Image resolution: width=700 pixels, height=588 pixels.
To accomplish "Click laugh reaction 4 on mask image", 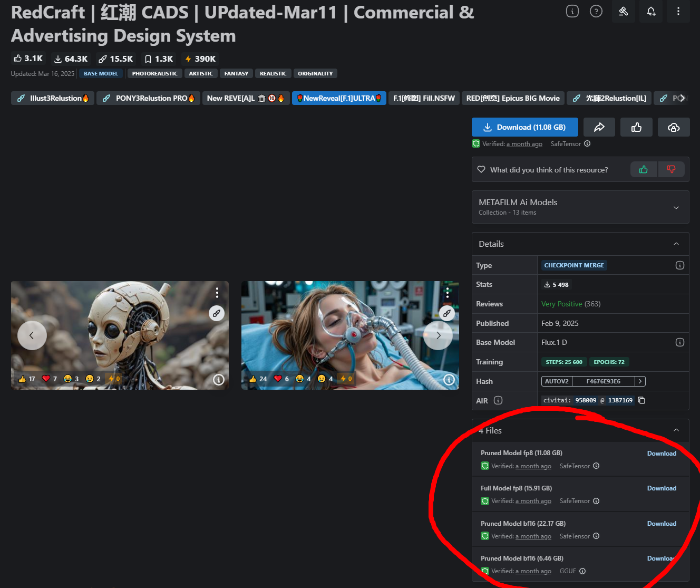I will (303, 379).
